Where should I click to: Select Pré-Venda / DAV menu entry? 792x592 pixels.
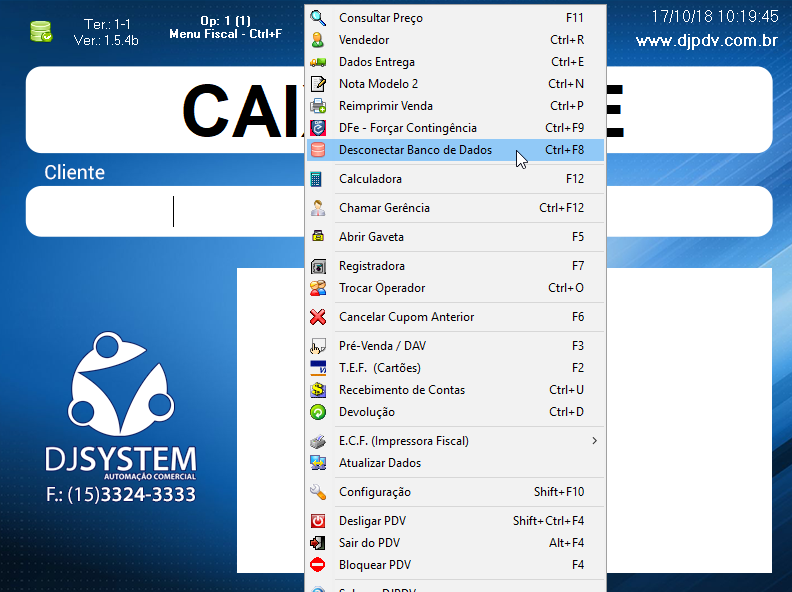(382, 346)
